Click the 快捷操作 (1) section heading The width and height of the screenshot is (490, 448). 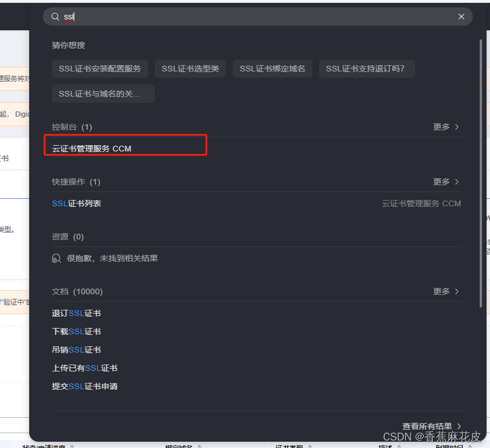(x=76, y=182)
